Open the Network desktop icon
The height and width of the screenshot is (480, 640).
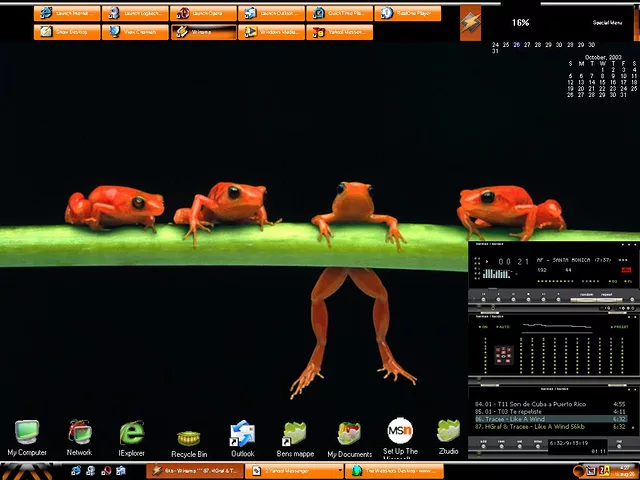tap(79, 434)
